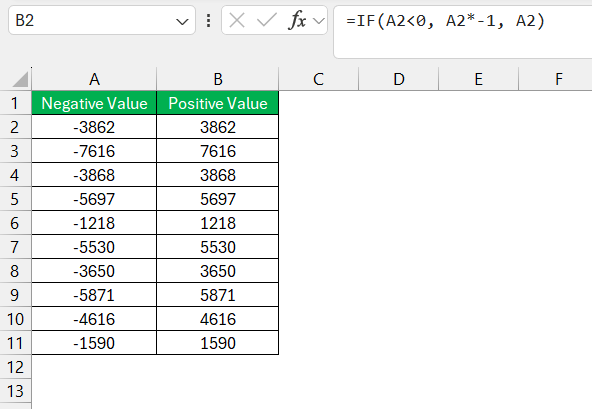Select cell containing -7616

coord(94,151)
